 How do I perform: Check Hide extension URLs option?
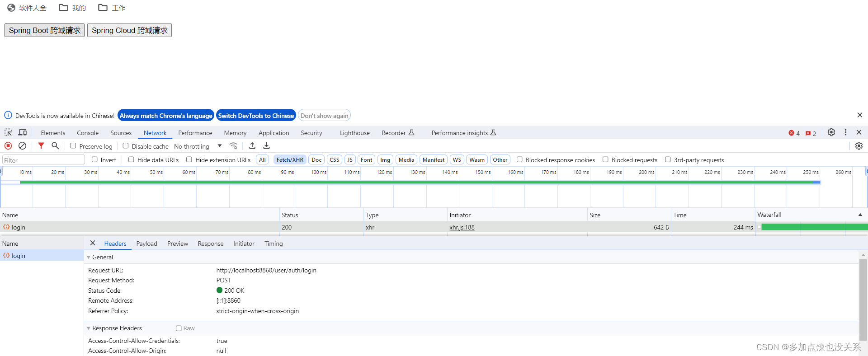tap(189, 159)
